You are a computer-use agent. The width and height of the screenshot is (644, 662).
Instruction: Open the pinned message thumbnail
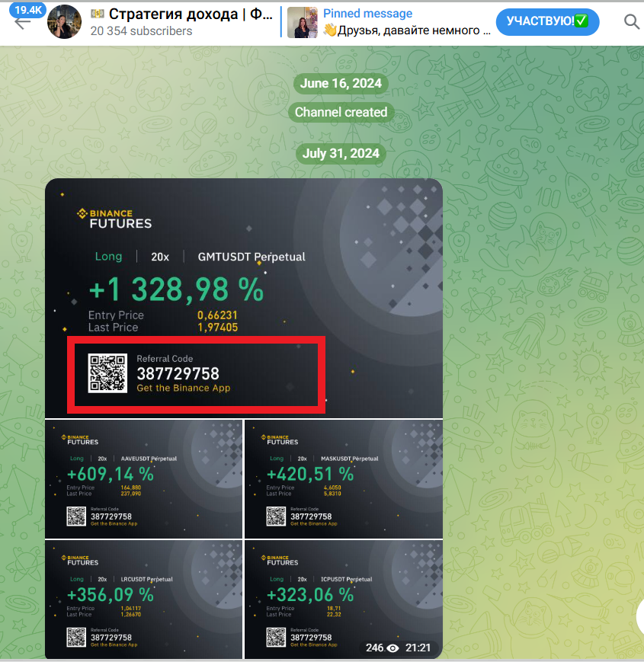click(x=303, y=22)
